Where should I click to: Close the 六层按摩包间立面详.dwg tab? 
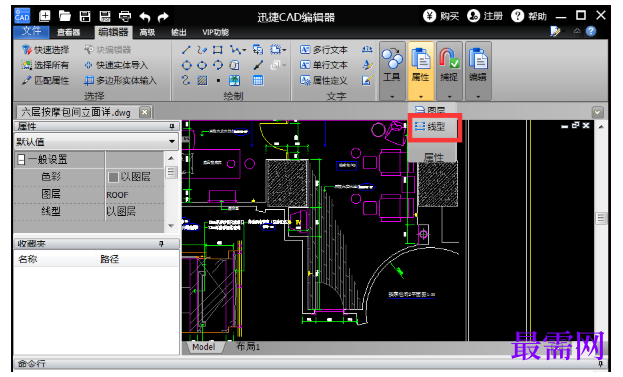click(x=145, y=112)
